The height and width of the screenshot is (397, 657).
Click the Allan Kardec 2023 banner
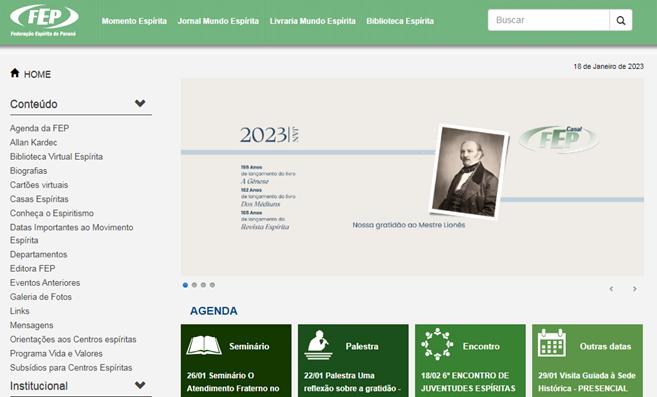(x=412, y=177)
